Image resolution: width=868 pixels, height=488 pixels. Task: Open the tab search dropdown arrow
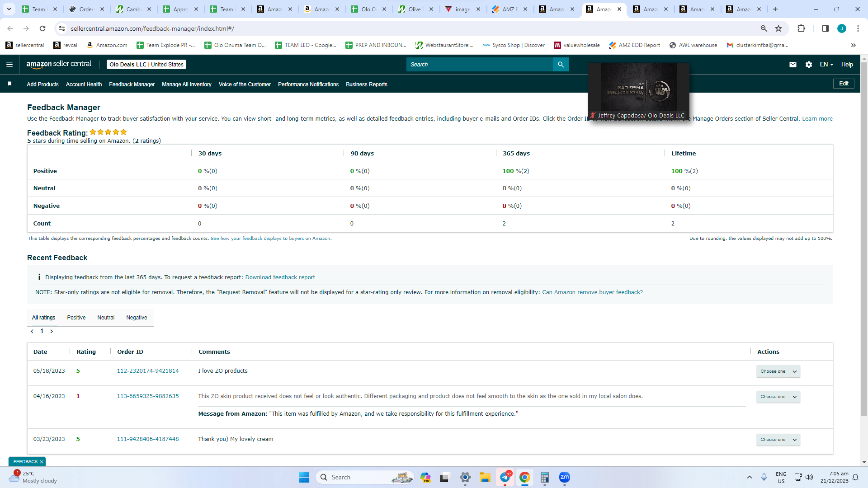(x=9, y=9)
